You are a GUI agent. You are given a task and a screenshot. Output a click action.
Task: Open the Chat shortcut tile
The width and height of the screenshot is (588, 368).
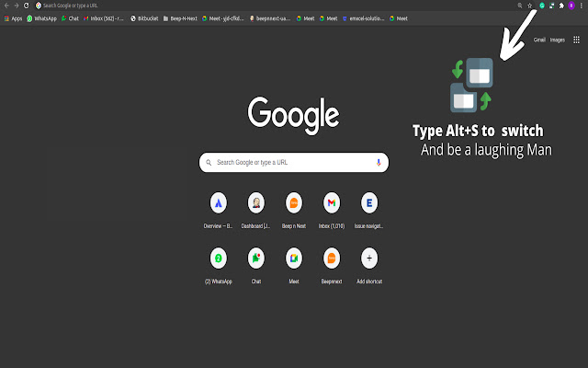coord(256,266)
